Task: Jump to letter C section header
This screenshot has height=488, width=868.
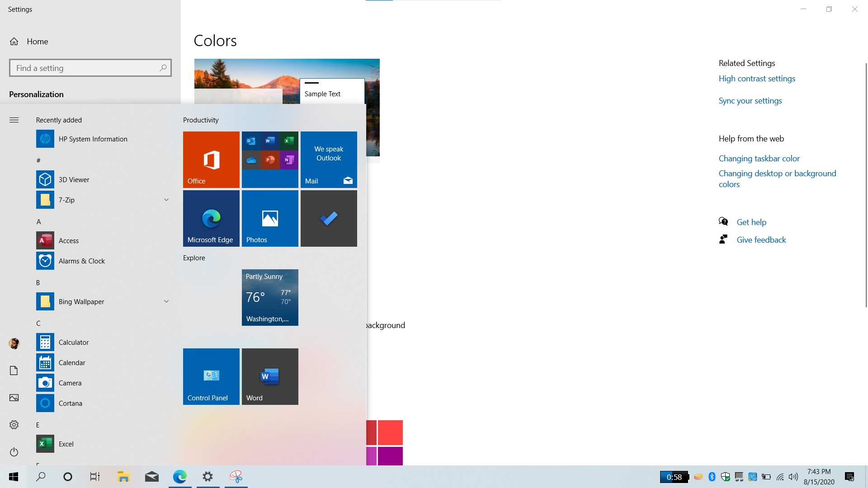Action: [x=38, y=324]
